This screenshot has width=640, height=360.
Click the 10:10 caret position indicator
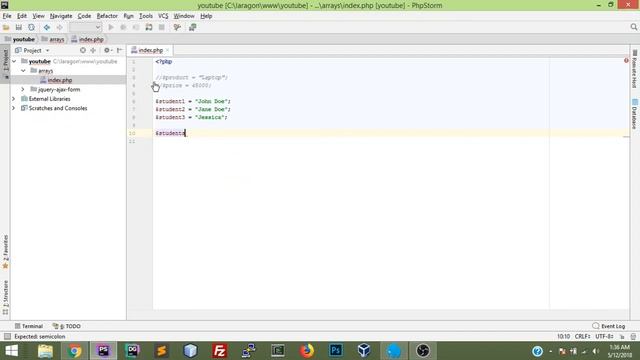click(563, 337)
